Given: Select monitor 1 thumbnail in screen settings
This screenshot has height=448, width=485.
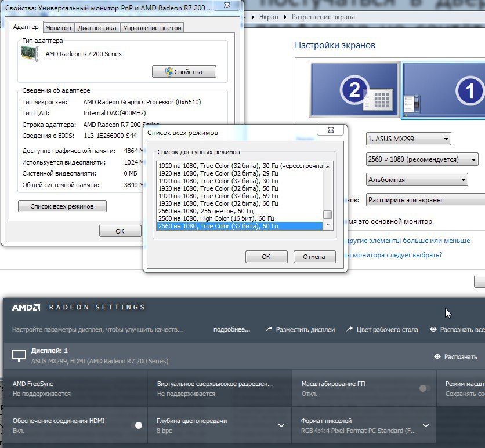Looking at the screenshot, I should 443,90.
